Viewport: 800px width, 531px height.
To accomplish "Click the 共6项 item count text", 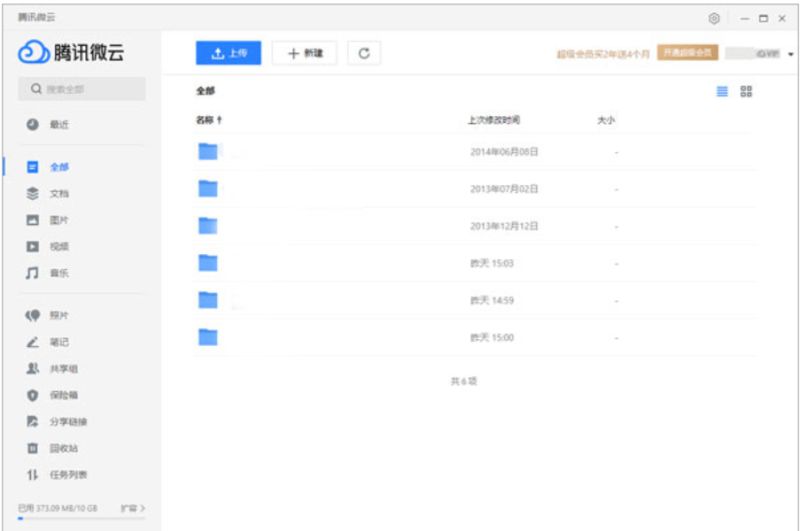I will [464, 382].
